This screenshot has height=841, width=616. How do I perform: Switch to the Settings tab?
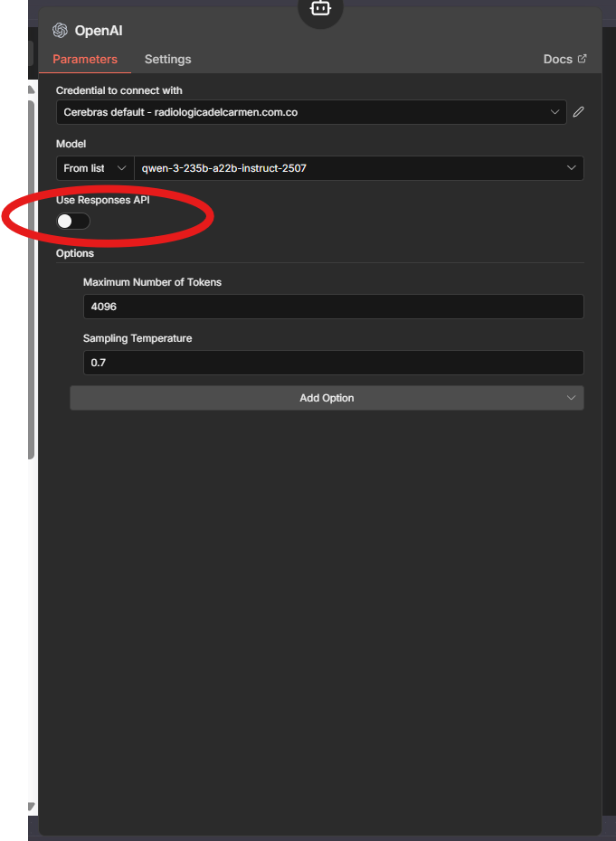(x=168, y=59)
